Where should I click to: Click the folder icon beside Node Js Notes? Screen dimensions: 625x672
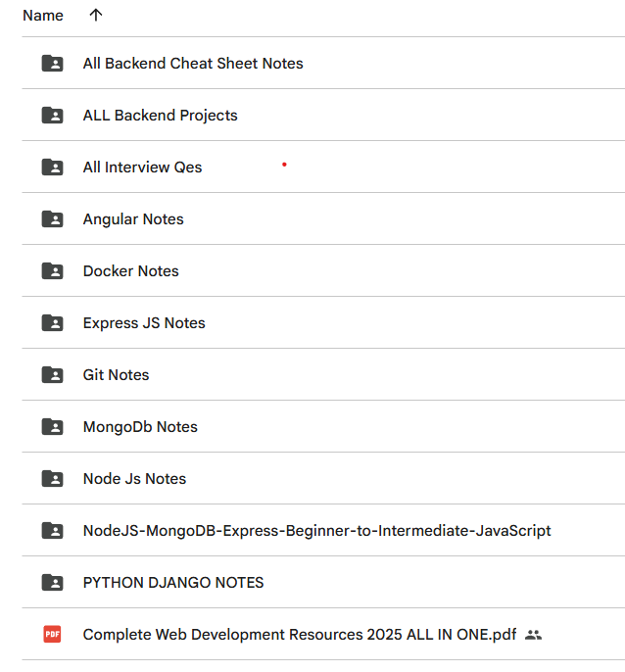point(52,478)
